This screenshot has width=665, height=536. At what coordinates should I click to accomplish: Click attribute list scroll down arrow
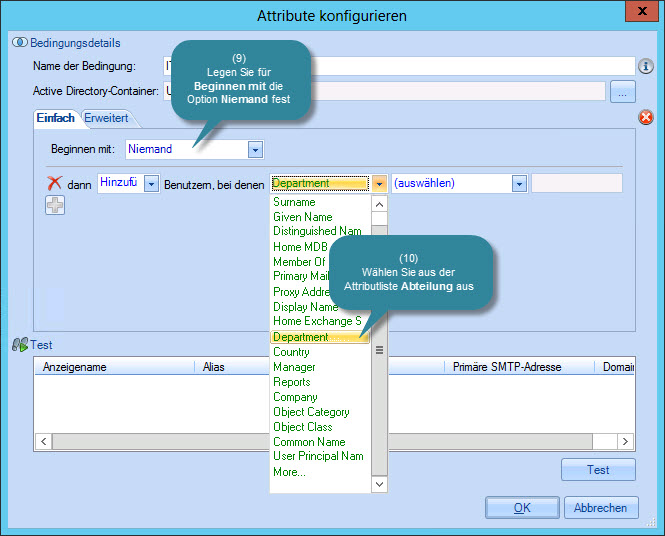(380, 484)
